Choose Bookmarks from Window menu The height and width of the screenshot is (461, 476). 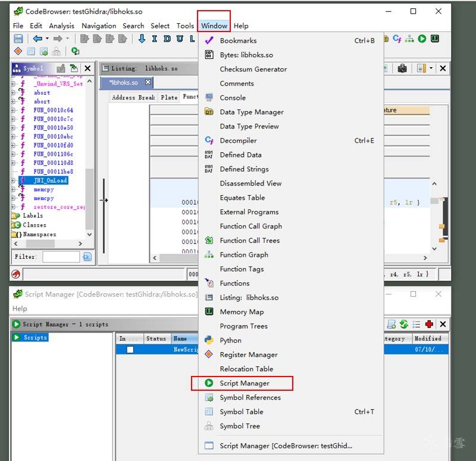pyautogui.click(x=291, y=40)
